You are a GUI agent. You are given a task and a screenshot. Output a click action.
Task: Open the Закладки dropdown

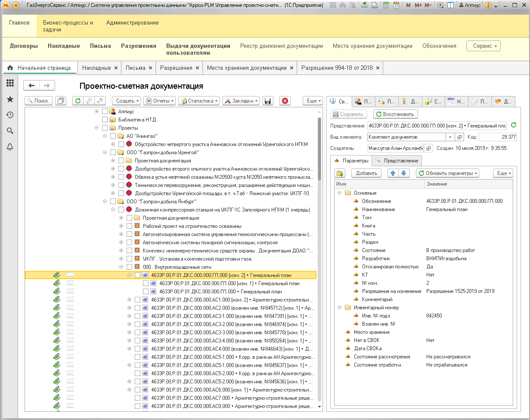(241, 101)
